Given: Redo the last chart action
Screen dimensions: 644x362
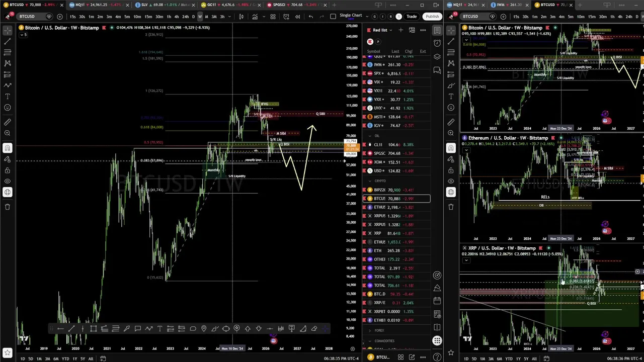Looking at the screenshot, I should click(321, 17).
